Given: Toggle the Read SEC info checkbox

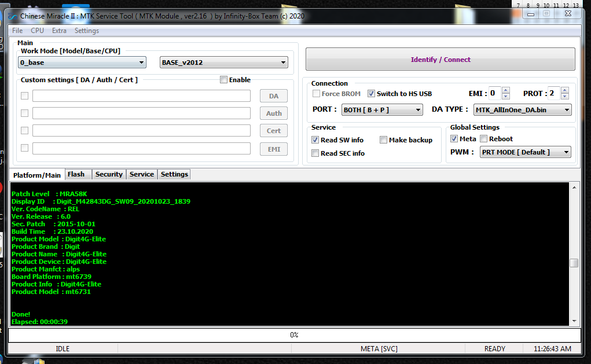Looking at the screenshot, I should point(315,153).
